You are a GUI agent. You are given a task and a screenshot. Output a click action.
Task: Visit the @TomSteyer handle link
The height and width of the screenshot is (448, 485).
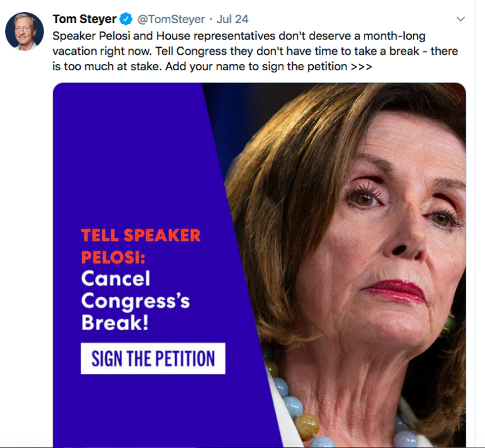(x=171, y=19)
